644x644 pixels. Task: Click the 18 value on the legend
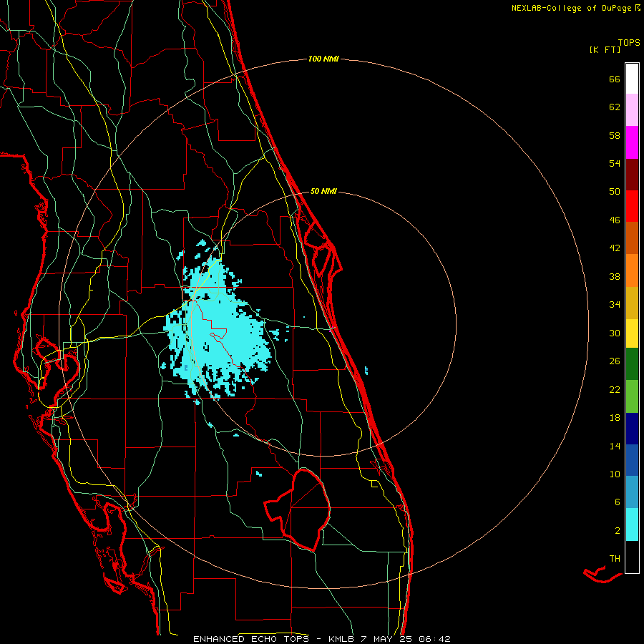615,418
